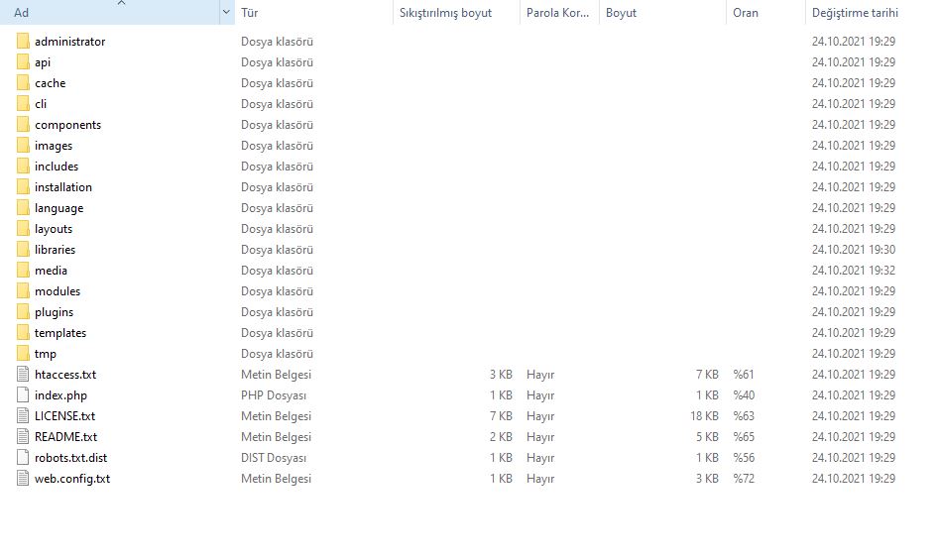The height and width of the screenshot is (560, 937).
Task: Select the robots.txt.dist file name
Action: click(71, 458)
